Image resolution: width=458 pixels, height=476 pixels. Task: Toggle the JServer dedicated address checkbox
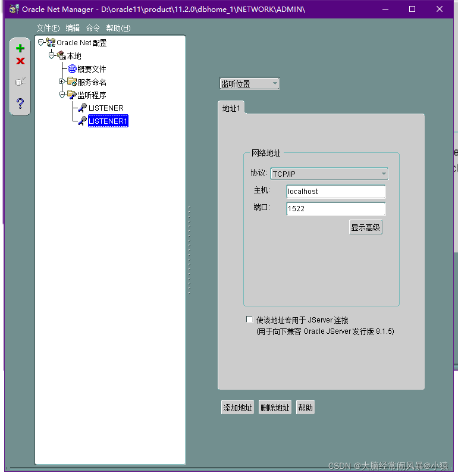(249, 320)
